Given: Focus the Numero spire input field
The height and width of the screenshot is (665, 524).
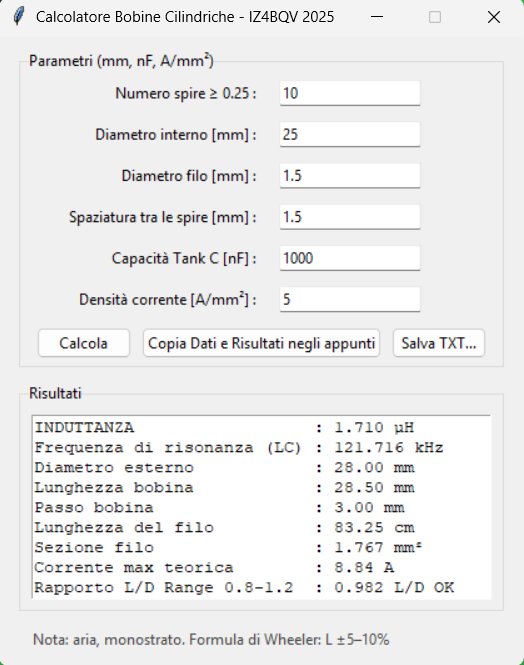Looking at the screenshot, I should pos(350,93).
